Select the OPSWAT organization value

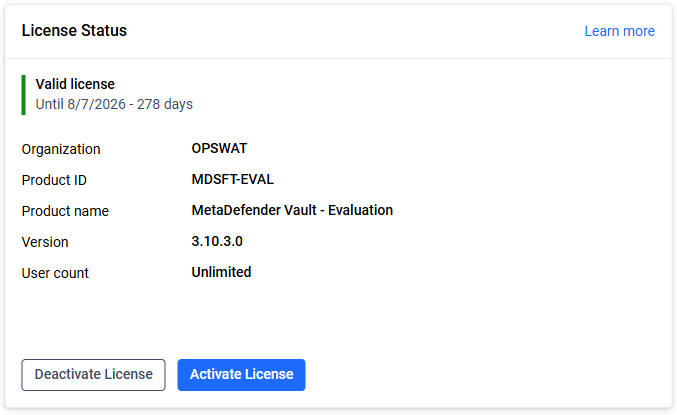(x=219, y=148)
